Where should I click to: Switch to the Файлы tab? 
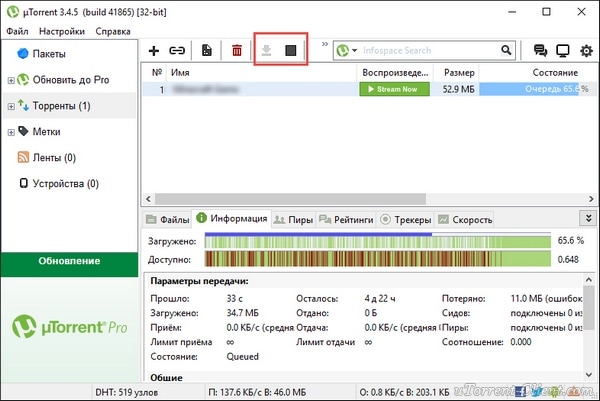pyautogui.click(x=168, y=220)
